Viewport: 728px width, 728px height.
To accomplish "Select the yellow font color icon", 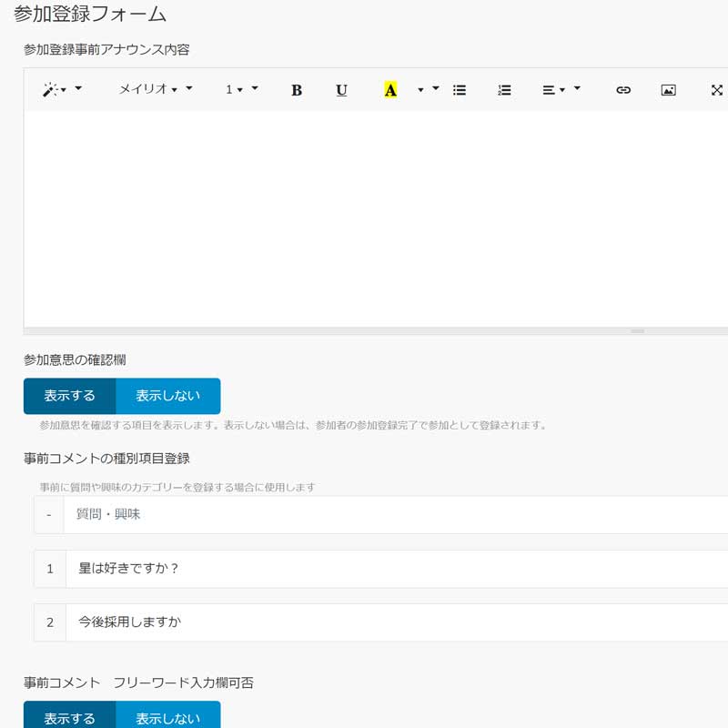I will (389, 89).
